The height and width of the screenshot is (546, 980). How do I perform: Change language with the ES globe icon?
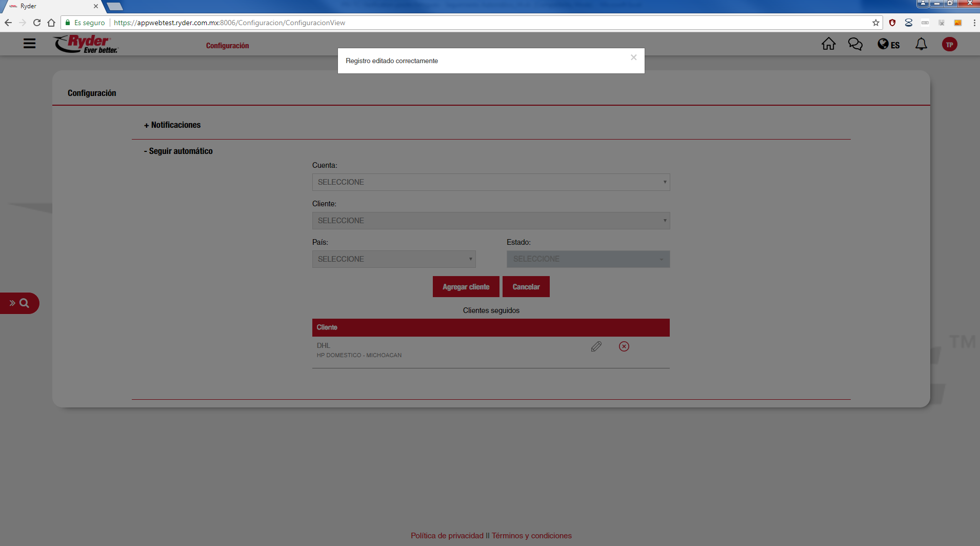click(888, 45)
